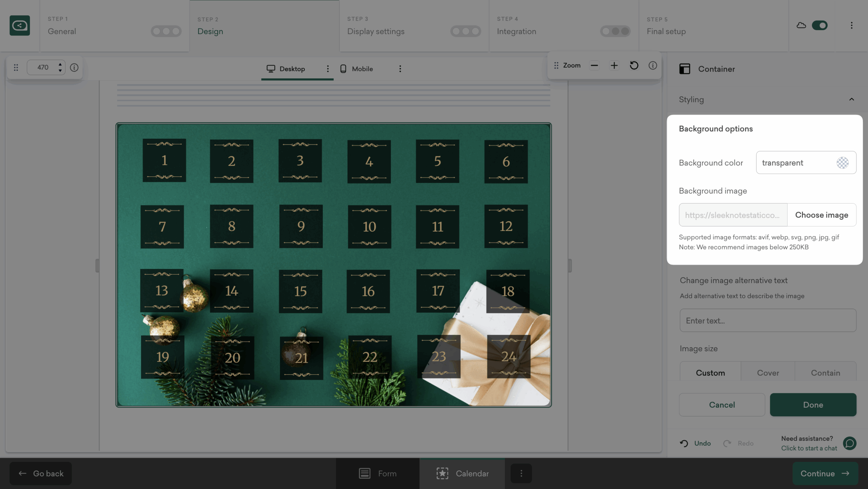The image size is (868, 489).
Task: Click the zoom in plus icon
Action: click(614, 65)
